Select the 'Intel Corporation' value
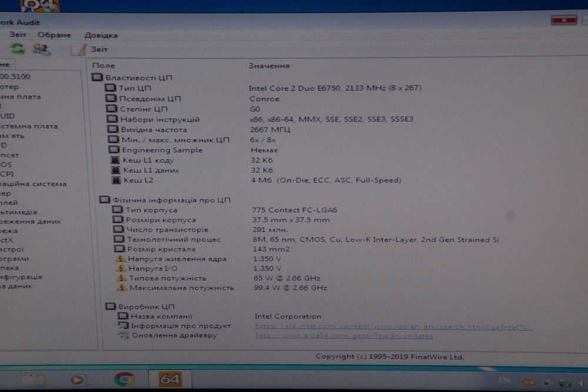 coord(288,316)
